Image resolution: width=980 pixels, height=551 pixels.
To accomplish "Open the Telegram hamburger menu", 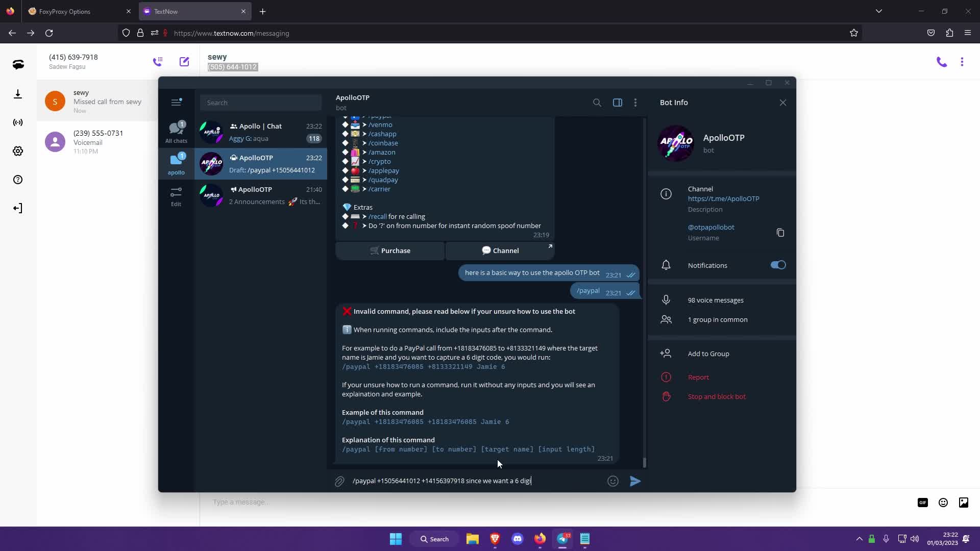I will tap(176, 103).
